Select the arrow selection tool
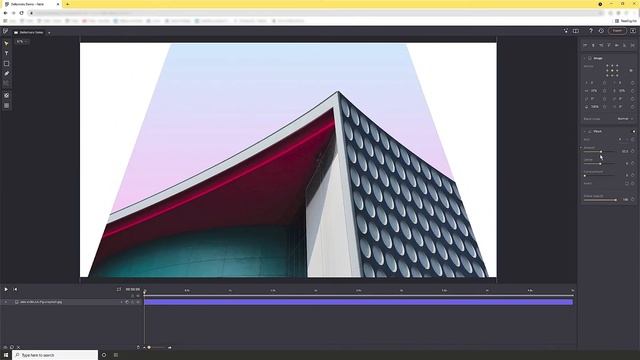 [6, 43]
